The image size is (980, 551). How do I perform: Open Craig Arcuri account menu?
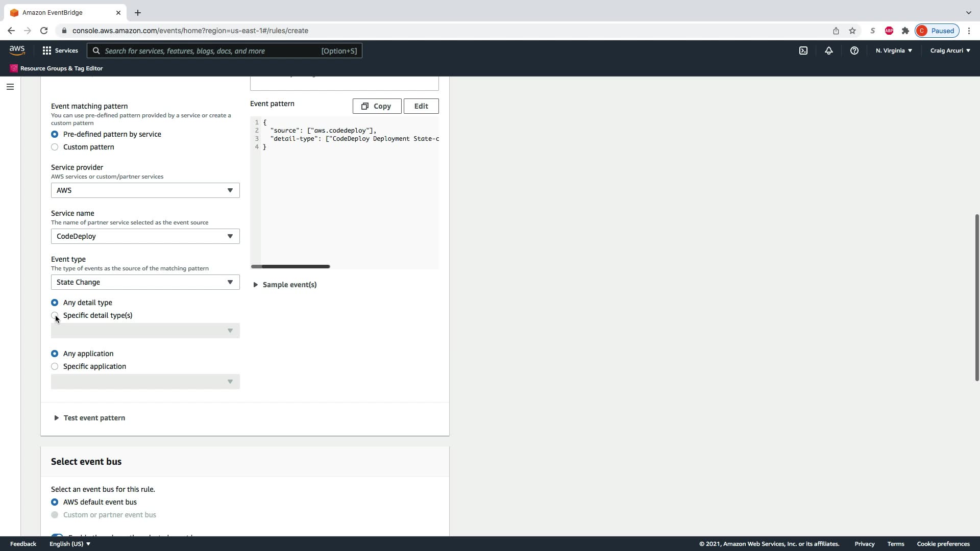point(950,51)
